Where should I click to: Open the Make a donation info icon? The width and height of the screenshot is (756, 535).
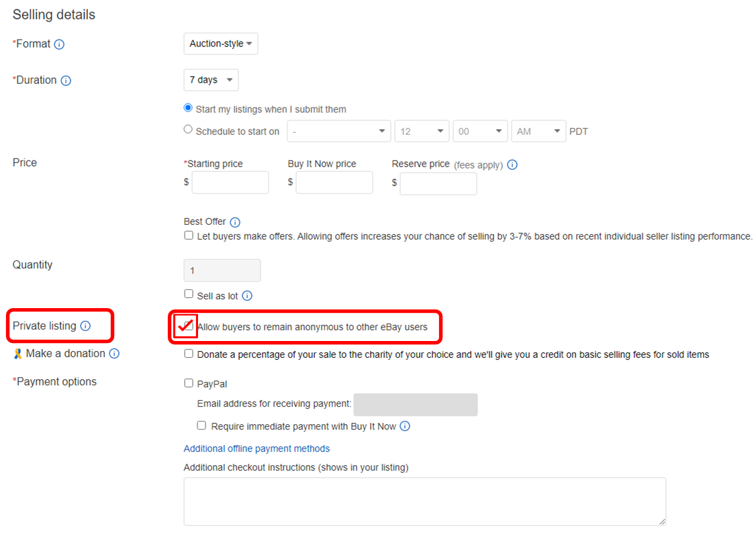pyautogui.click(x=114, y=354)
